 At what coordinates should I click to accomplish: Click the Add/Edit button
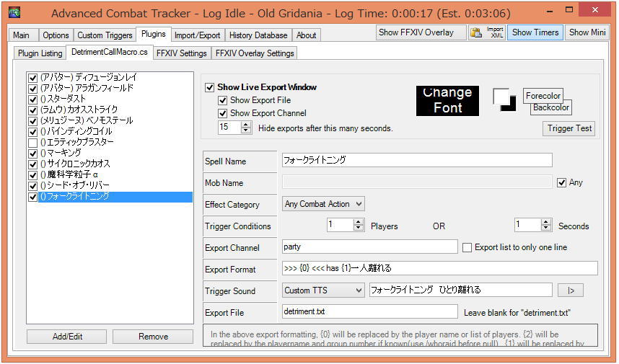(x=66, y=337)
